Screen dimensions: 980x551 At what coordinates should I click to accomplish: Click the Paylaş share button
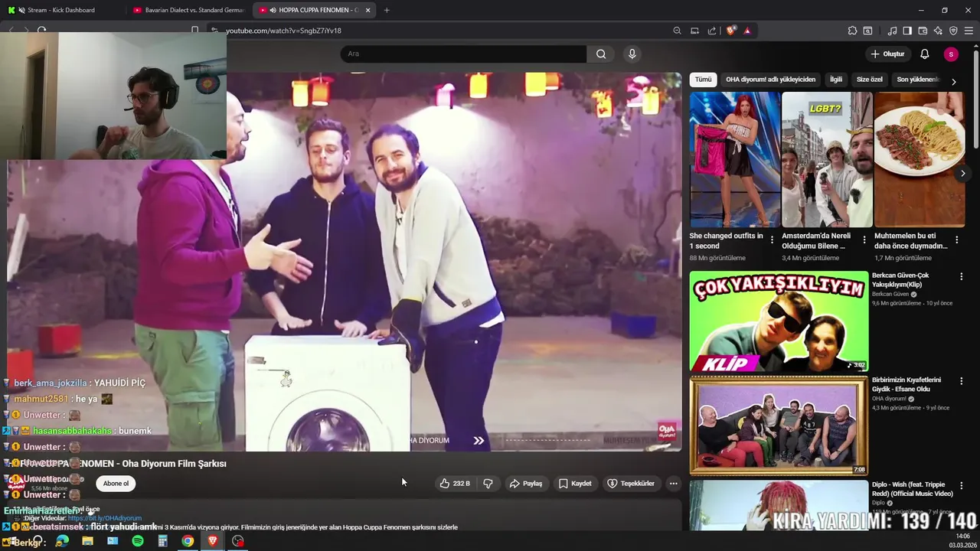(x=526, y=484)
